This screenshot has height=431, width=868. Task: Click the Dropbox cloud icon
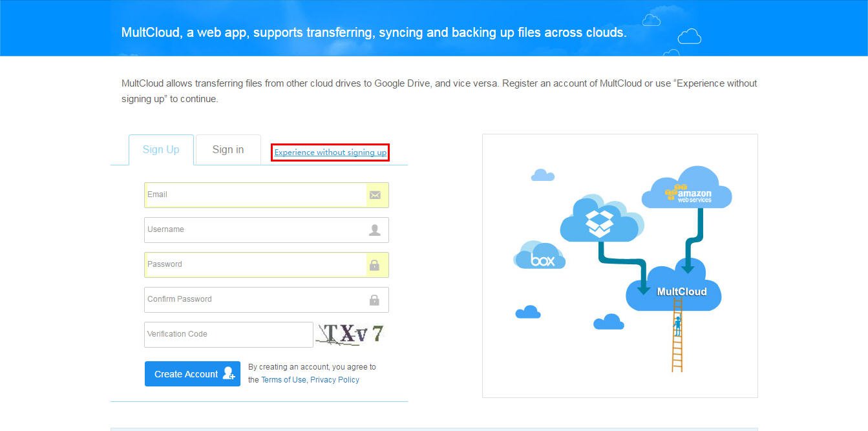601,218
